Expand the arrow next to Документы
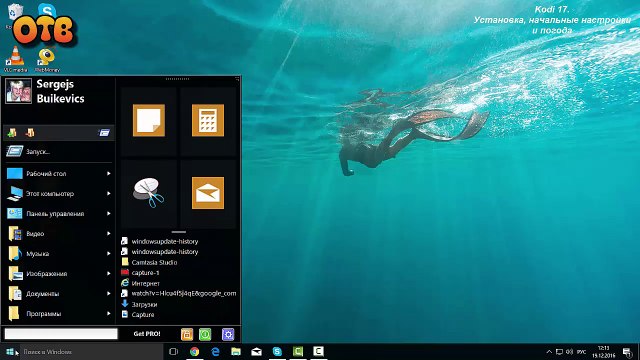 109,293
